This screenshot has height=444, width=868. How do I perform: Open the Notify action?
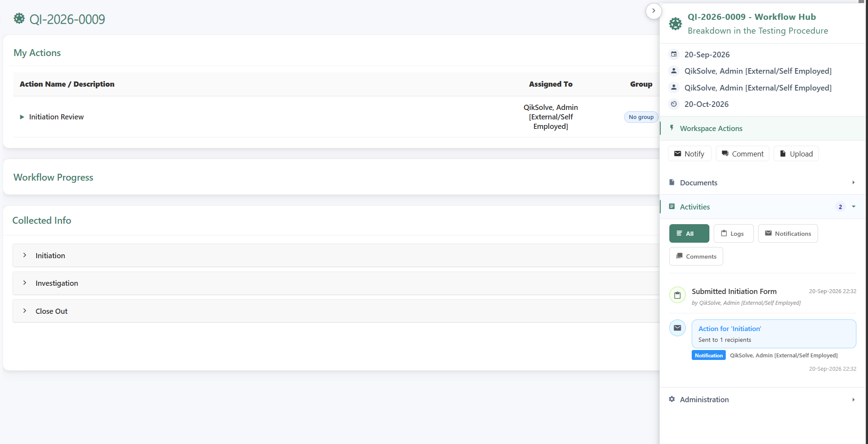pos(689,154)
